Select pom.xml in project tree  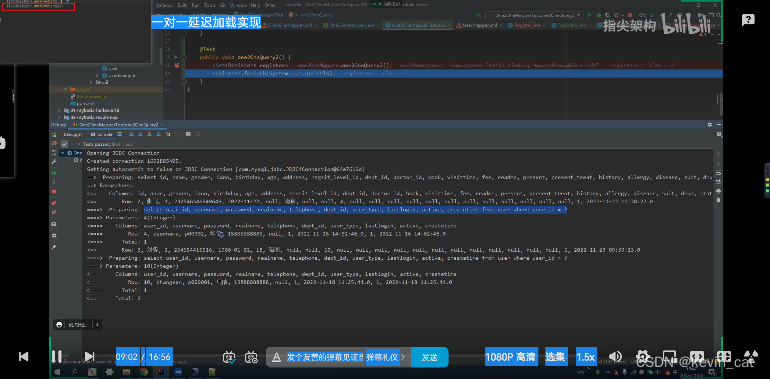(x=82, y=104)
